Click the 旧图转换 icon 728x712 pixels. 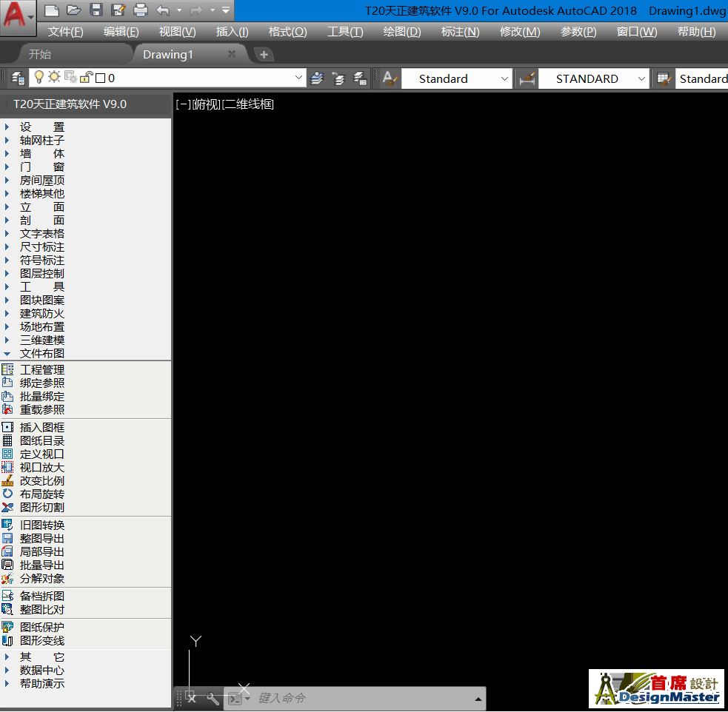pyautogui.click(x=7, y=525)
